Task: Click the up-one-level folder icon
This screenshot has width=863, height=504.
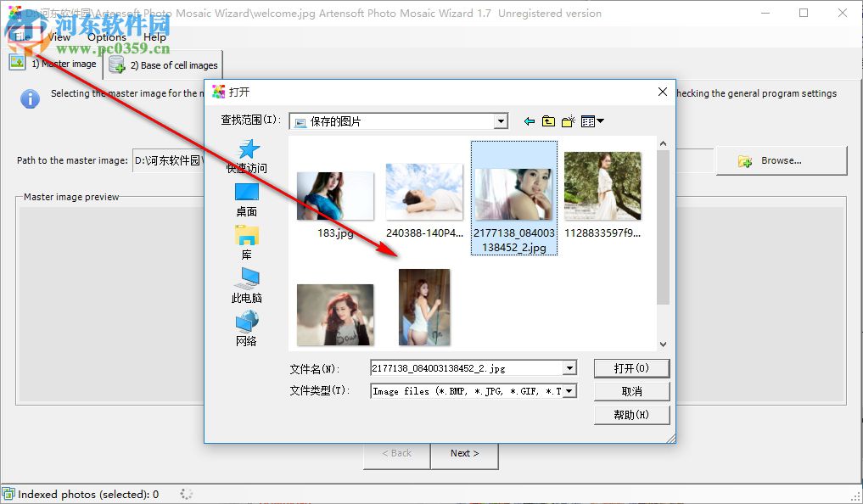Action: coord(546,120)
